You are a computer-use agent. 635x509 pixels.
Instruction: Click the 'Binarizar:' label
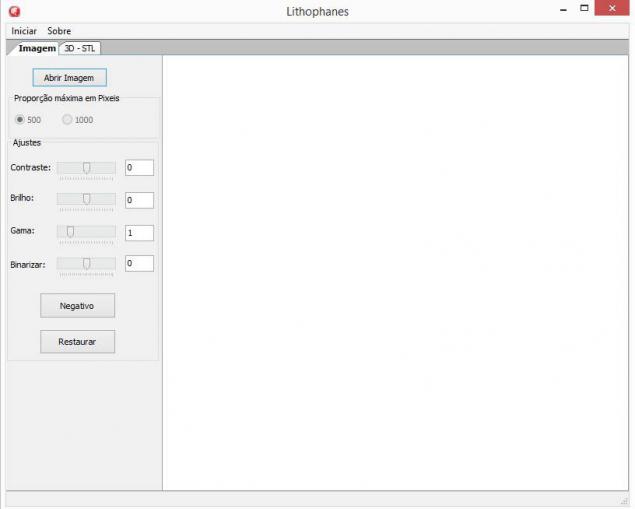tap(28, 265)
